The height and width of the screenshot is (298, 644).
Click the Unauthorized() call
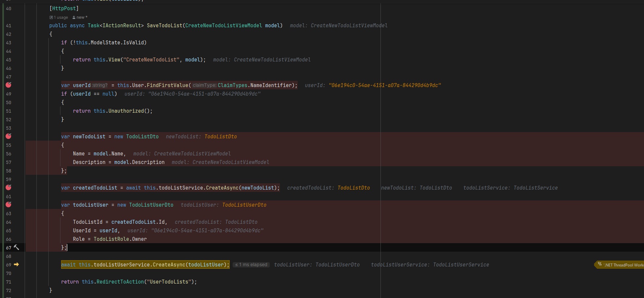coord(129,111)
